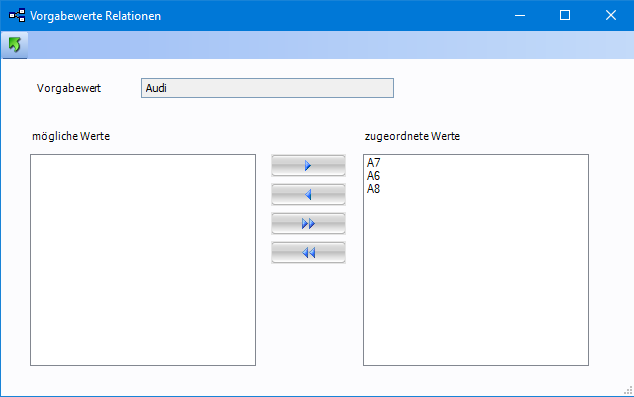Click the relations icon in title bar
This screenshot has height=397, width=634.
click(x=17, y=15)
